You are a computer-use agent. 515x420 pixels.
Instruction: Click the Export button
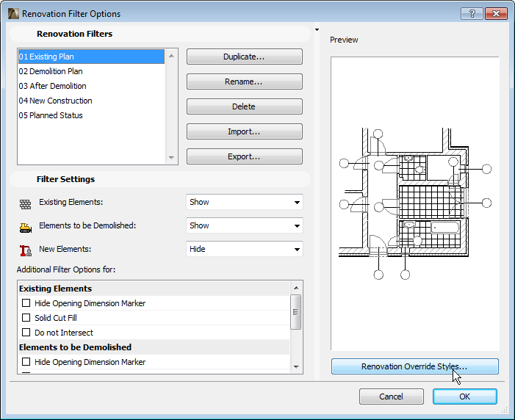(244, 156)
